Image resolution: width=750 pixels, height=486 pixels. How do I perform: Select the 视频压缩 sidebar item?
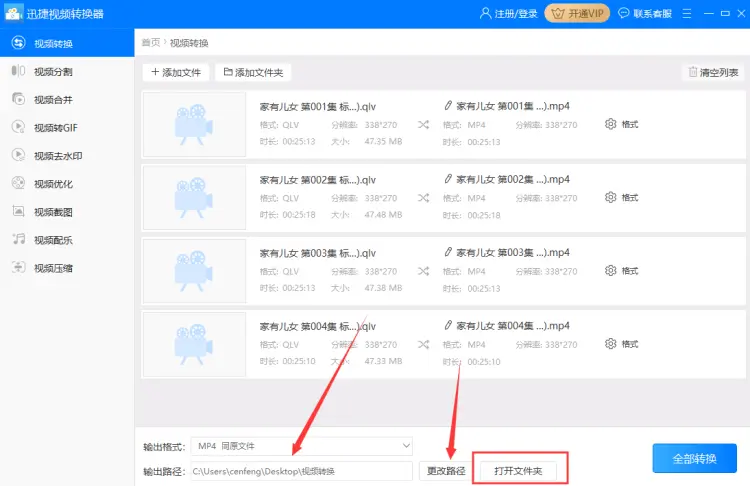point(67,268)
